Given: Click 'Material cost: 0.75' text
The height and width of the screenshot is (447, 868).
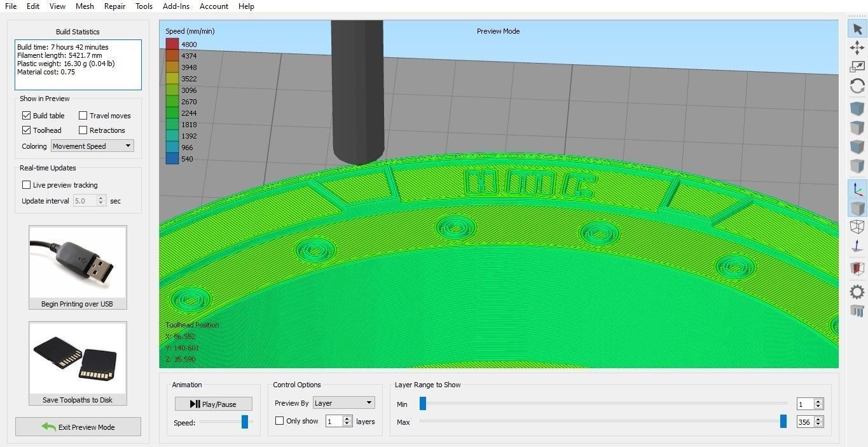Looking at the screenshot, I should point(46,72).
